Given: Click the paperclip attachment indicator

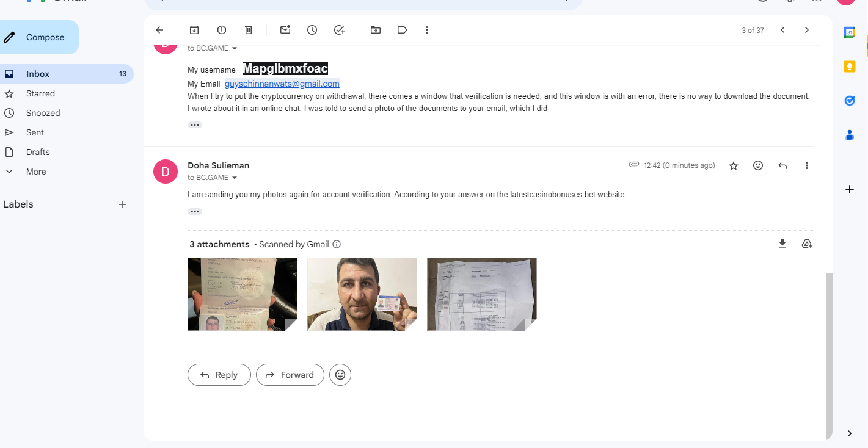Looking at the screenshot, I should 634,165.
